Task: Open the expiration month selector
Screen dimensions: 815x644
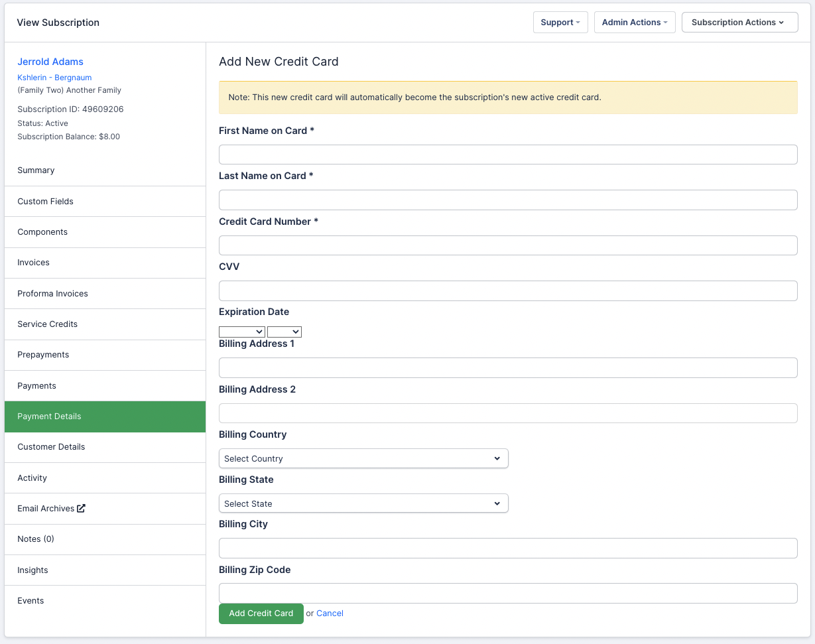Action: pos(242,332)
